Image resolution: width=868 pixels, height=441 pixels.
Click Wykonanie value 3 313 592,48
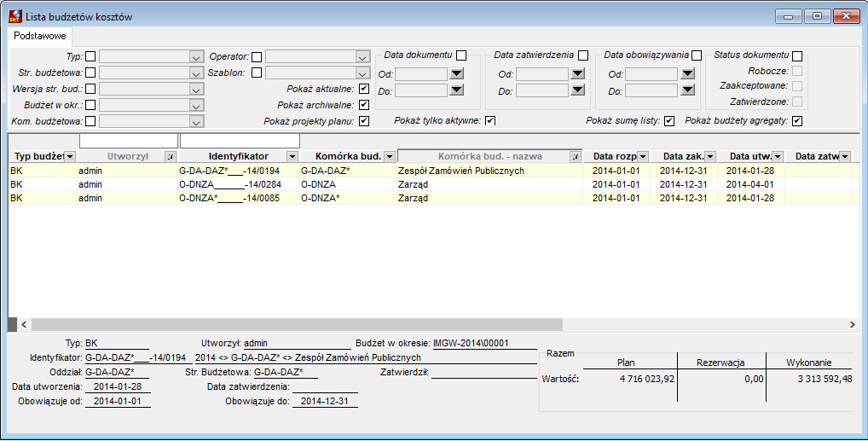pyautogui.click(x=825, y=380)
